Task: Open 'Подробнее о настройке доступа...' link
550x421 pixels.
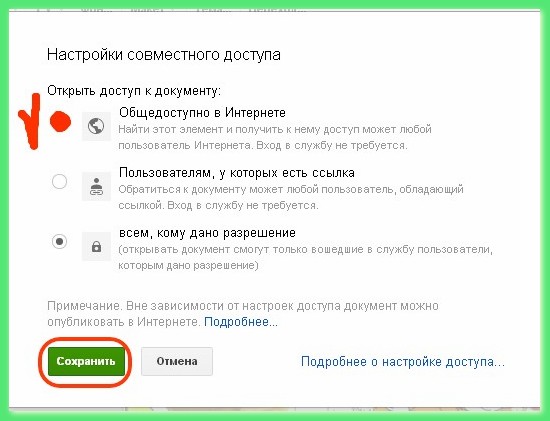Action: tap(403, 362)
